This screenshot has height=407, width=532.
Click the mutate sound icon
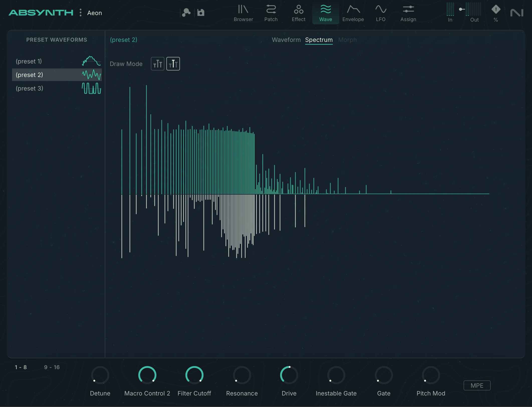pos(186,13)
